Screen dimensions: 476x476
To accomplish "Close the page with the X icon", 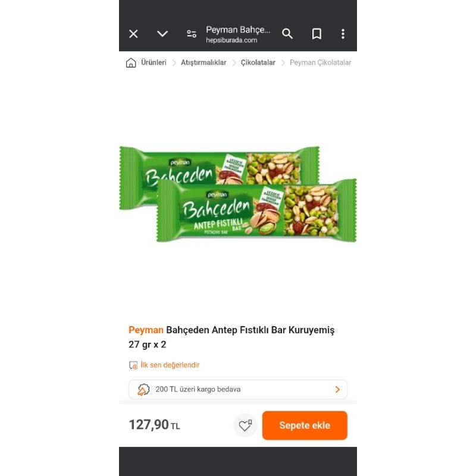I will click(133, 34).
